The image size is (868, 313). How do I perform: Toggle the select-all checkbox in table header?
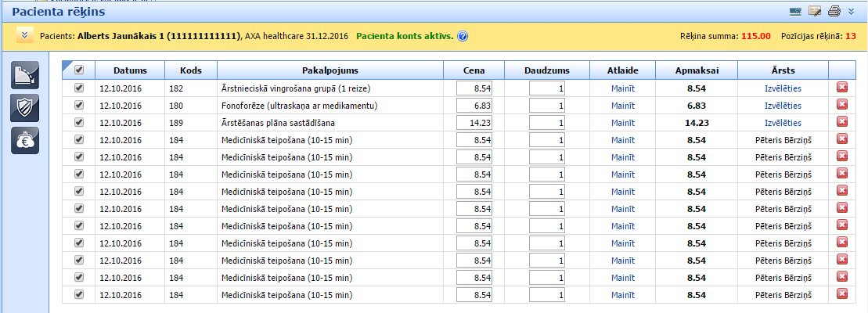pyautogui.click(x=78, y=70)
